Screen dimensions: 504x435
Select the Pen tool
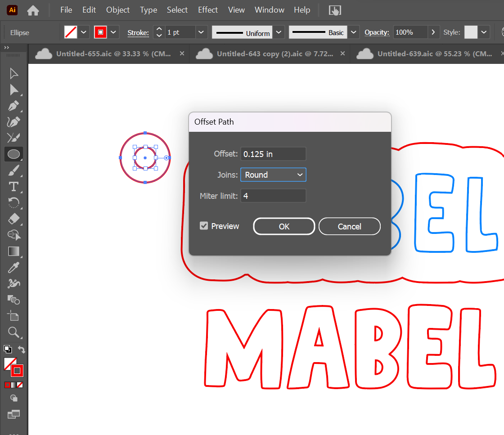14,107
